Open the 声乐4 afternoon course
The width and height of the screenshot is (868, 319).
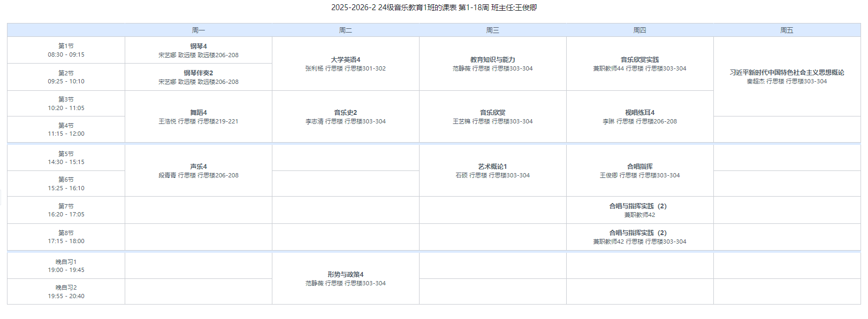(x=198, y=170)
